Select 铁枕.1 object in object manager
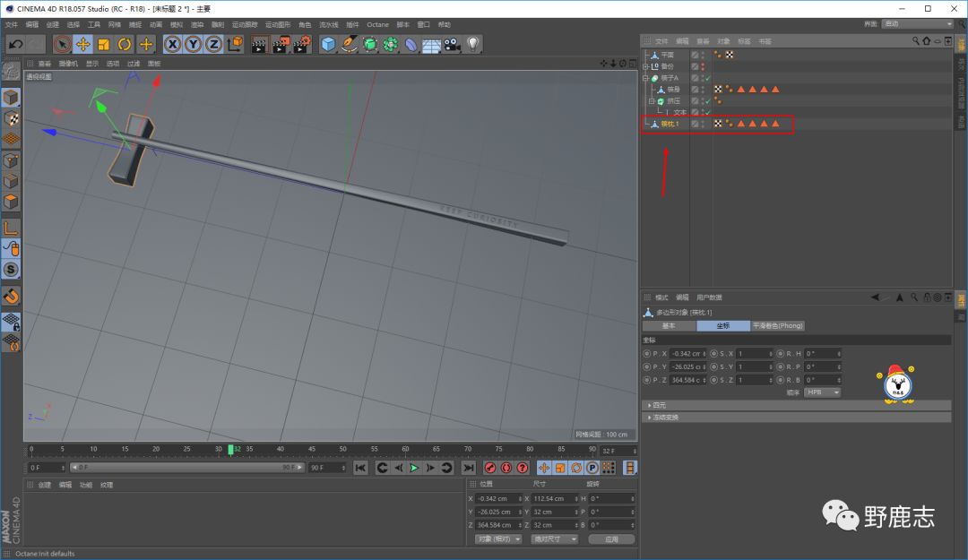 click(x=670, y=124)
